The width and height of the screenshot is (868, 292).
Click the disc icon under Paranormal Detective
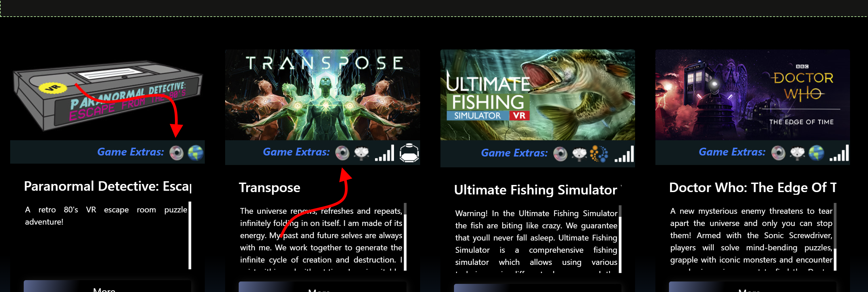[x=176, y=153]
